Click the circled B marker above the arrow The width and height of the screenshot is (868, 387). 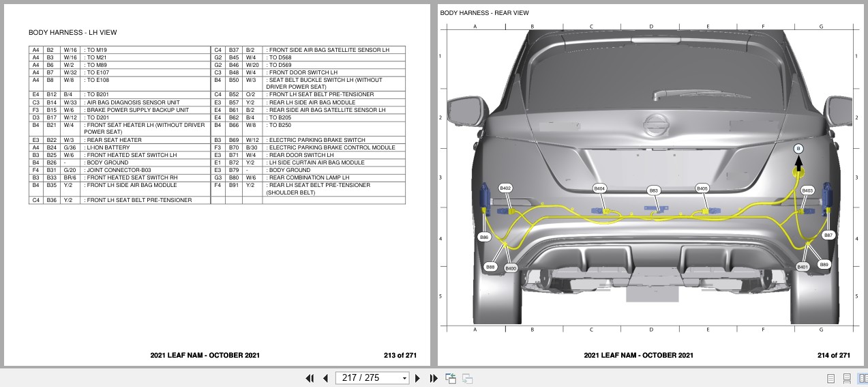click(798, 149)
